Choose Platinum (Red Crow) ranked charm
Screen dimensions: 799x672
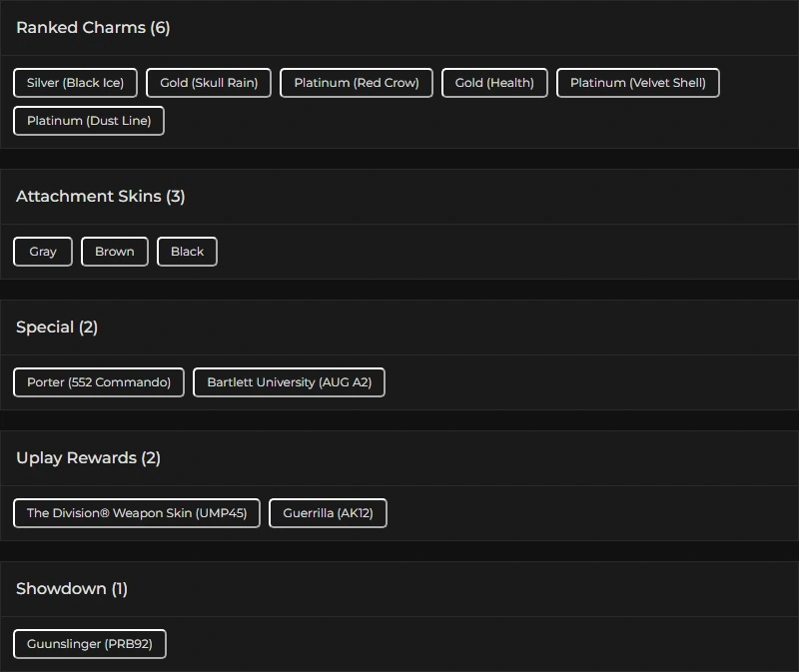[x=357, y=83]
